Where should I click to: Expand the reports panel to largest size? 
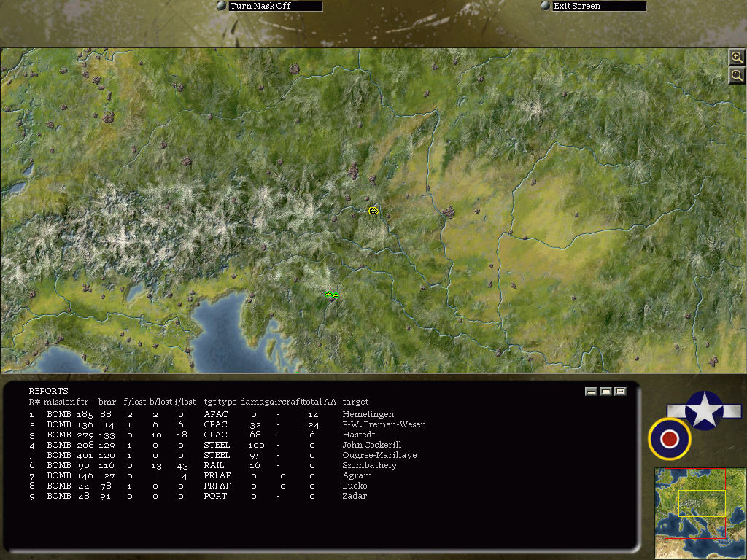point(620,392)
